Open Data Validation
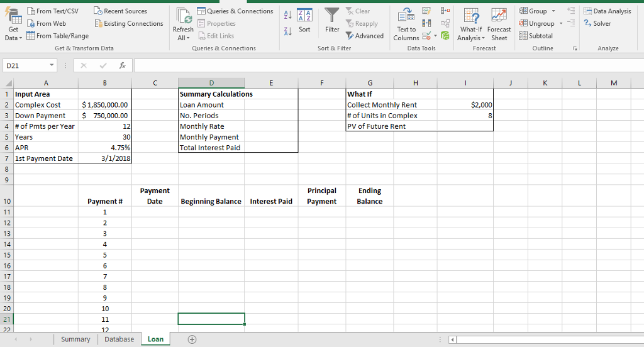Screen dimensions: 644x347 coord(426,36)
